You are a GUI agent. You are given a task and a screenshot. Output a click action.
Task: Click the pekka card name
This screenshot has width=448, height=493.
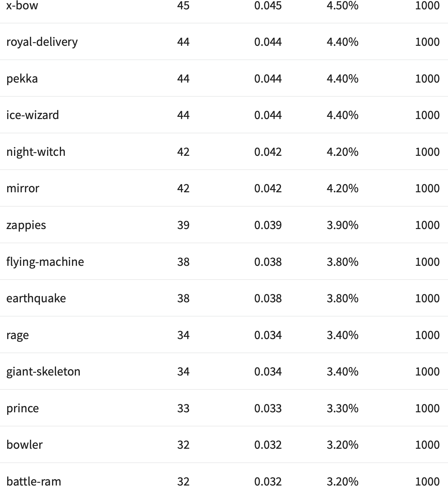click(22, 79)
